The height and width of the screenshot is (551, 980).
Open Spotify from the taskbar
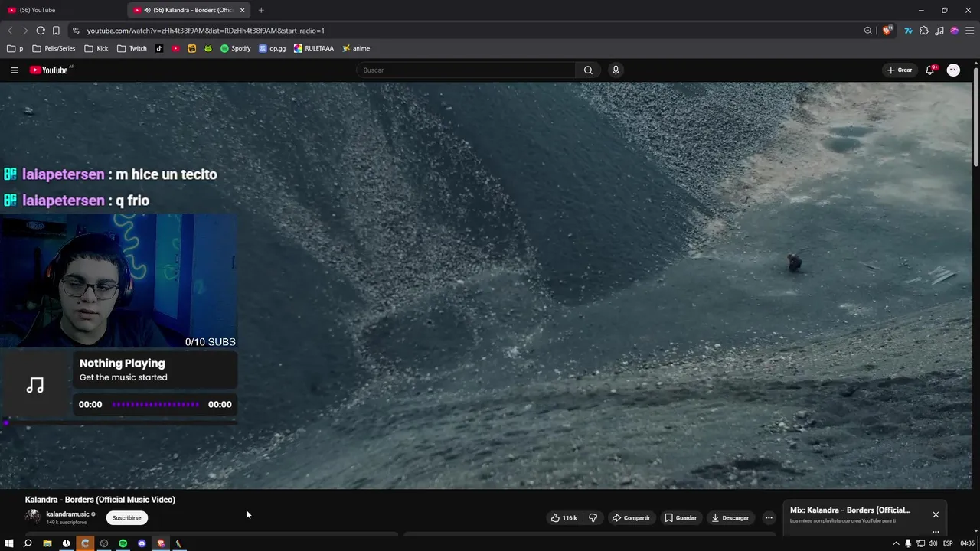122,543
